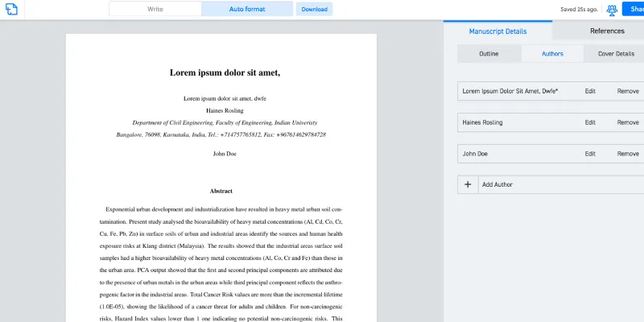This screenshot has height=322, width=644.
Task: Remove author Haines Rosling
Action: tap(628, 122)
